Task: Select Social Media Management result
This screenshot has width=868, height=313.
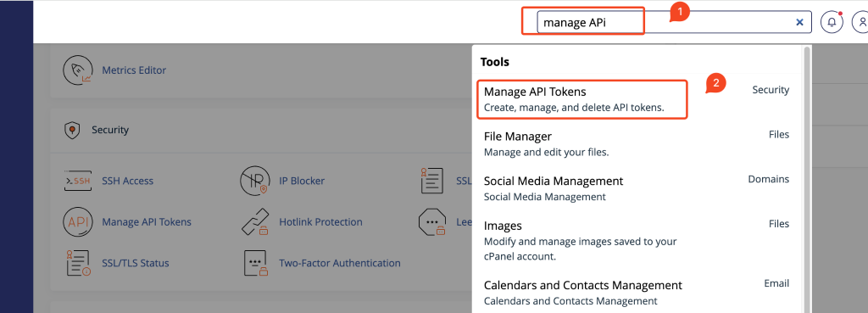Action: 637,188
